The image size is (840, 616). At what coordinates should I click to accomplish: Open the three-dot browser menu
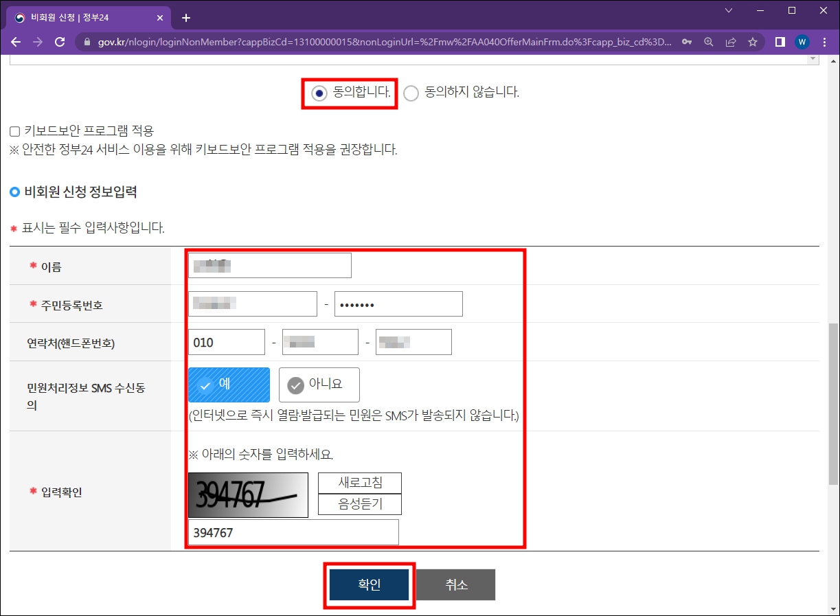(824, 41)
